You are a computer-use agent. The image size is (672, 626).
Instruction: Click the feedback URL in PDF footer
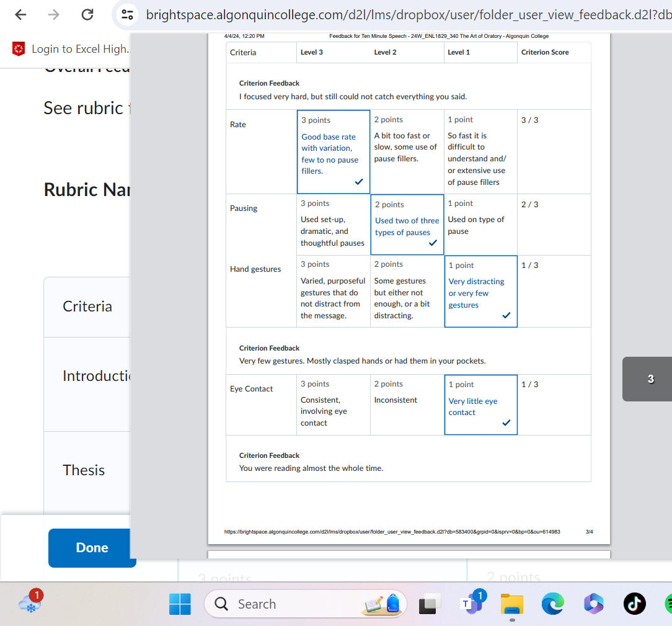click(392, 532)
